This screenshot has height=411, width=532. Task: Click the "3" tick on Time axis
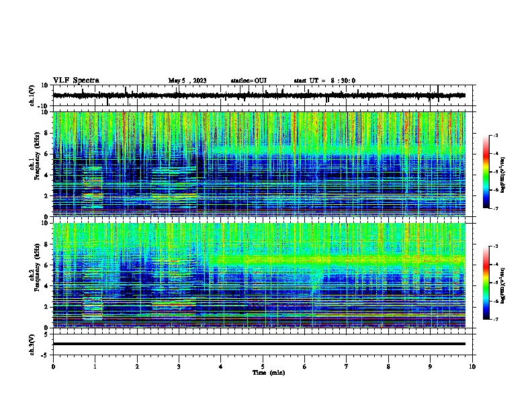point(179,367)
